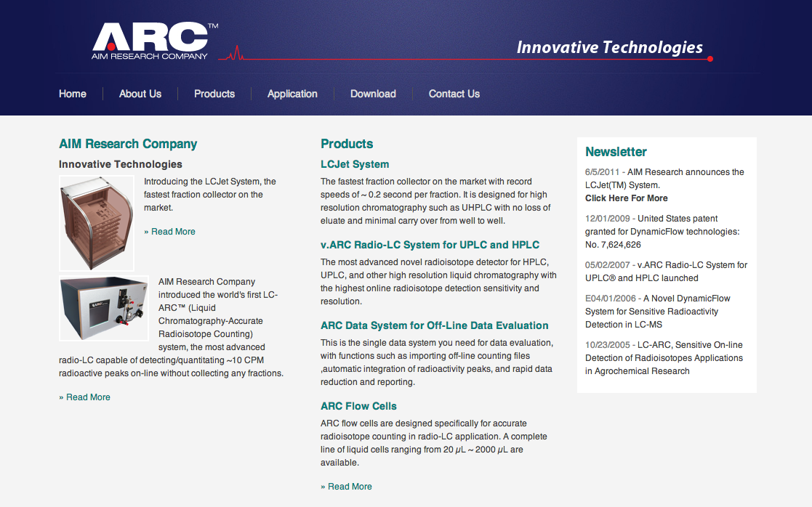Click the ARC AIM Research Company logo

coord(155,41)
